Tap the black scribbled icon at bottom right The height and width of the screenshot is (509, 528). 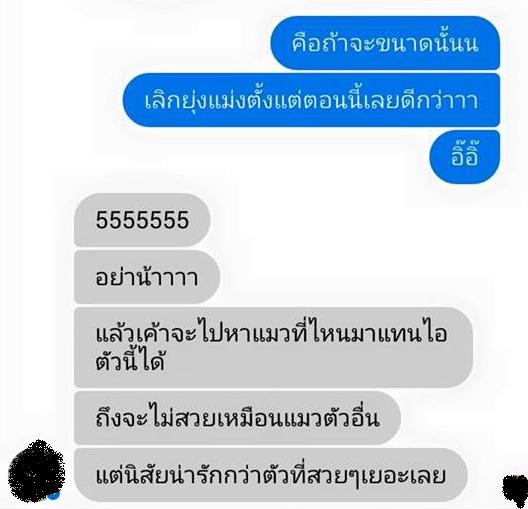pyautogui.click(x=516, y=487)
